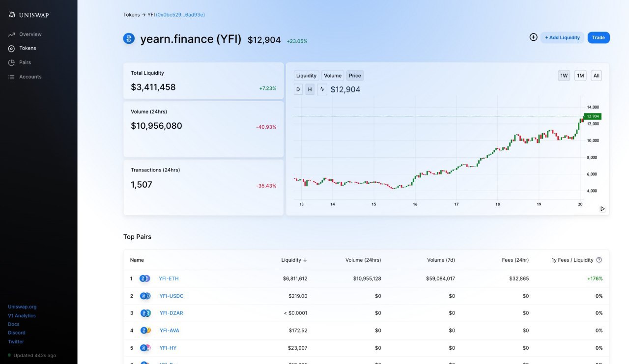The height and width of the screenshot is (364, 629).
Task: Open the Twitter link in sidebar
Action: [16, 341]
